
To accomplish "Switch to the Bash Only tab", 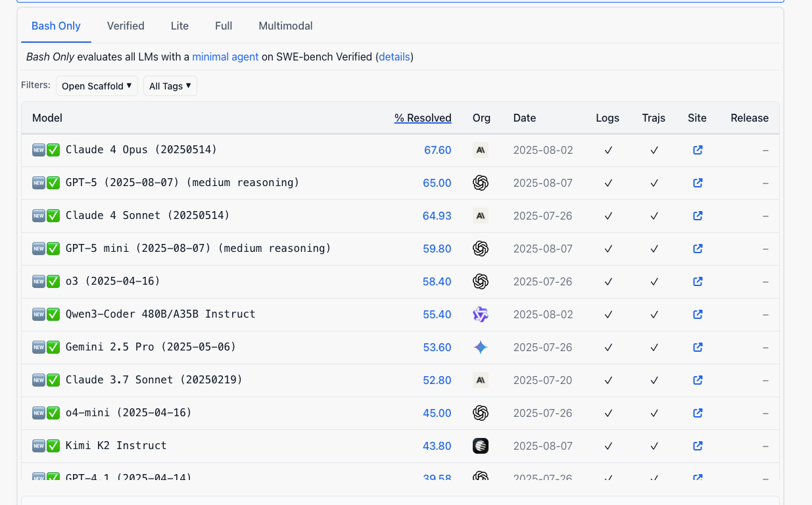I will [56, 26].
